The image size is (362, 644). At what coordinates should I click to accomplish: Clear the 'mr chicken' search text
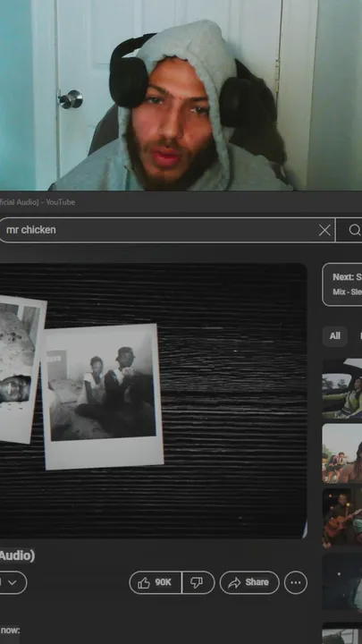324,231
